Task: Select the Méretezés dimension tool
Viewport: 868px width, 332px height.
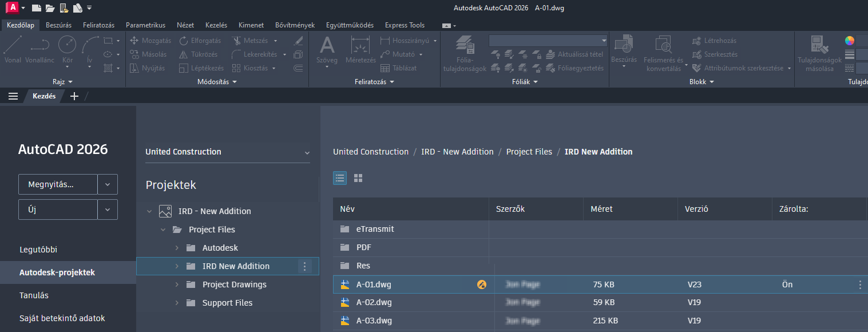Action: [x=360, y=49]
